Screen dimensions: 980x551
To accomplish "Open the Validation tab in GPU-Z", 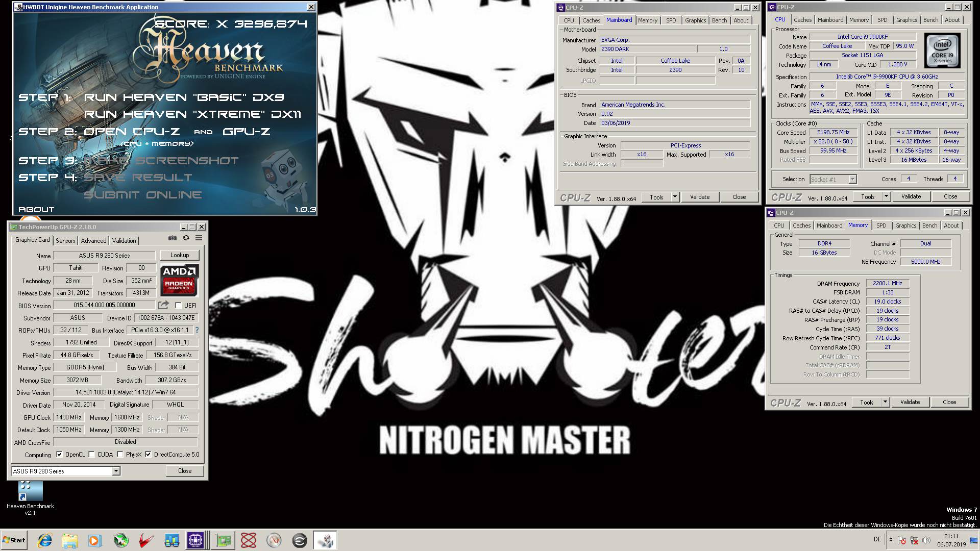I will [x=124, y=240].
